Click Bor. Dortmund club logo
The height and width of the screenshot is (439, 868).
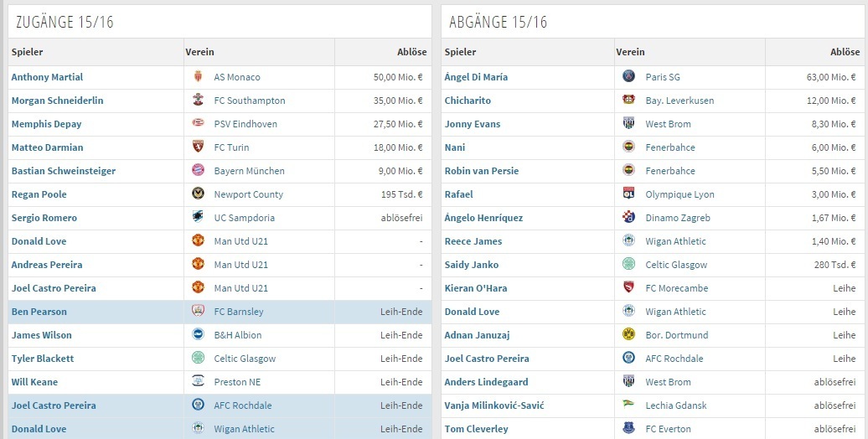pyautogui.click(x=629, y=335)
